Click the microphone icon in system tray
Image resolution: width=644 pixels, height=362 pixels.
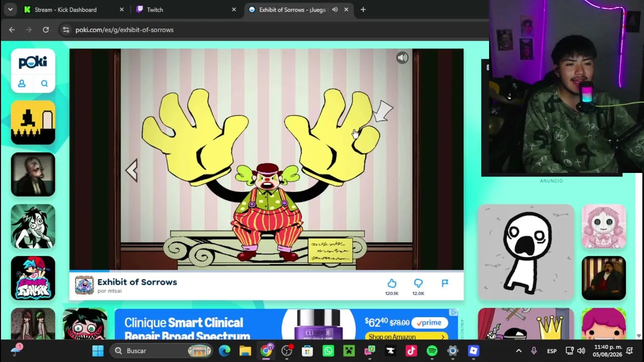pos(534,351)
